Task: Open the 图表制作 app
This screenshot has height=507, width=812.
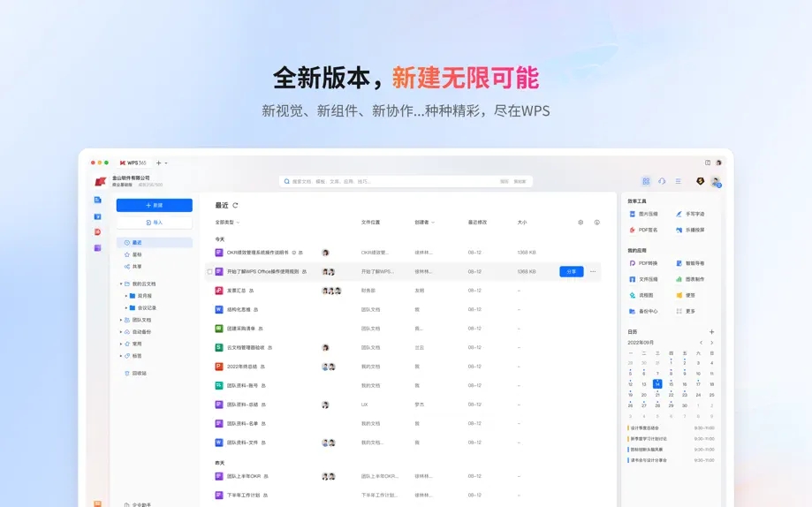Action: click(x=690, y=279)
